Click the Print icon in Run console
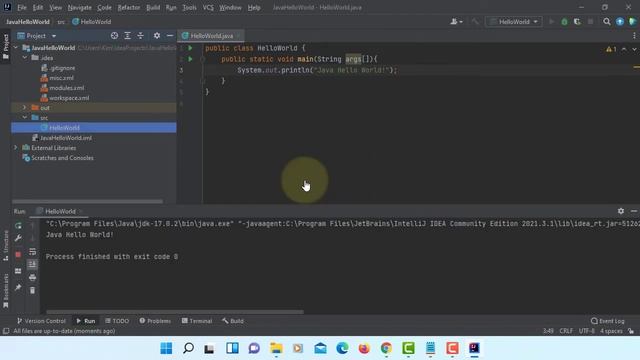This screenshot has height=360, width=640. [x=32, y=278]
